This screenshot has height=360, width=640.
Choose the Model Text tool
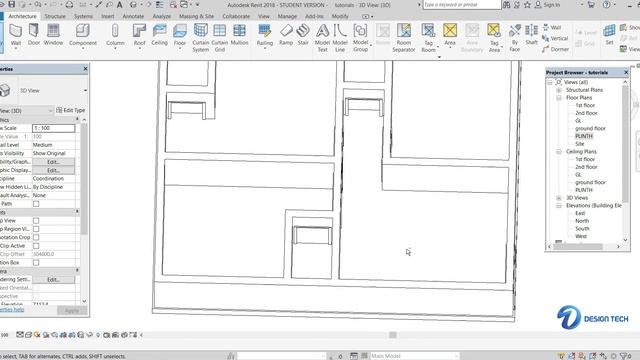coord(322,38)
